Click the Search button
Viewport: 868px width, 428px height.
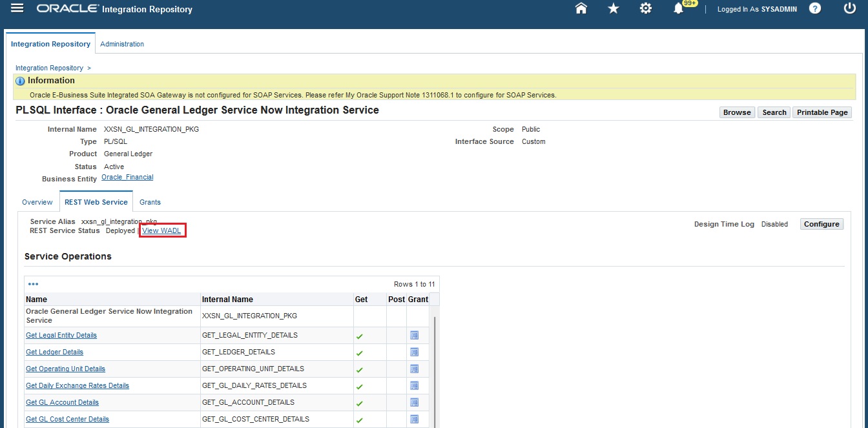click(x=774, y=112)
